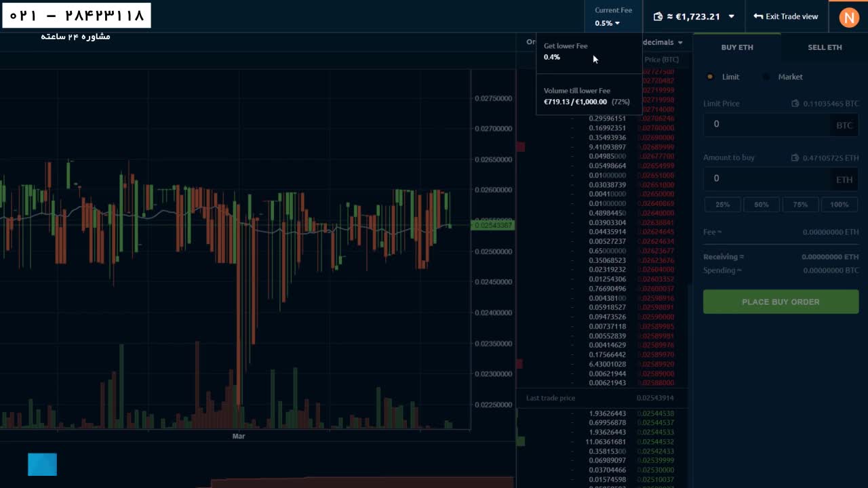Click the Limit Price input field
The image size is (868, 488).
point(766,125)
